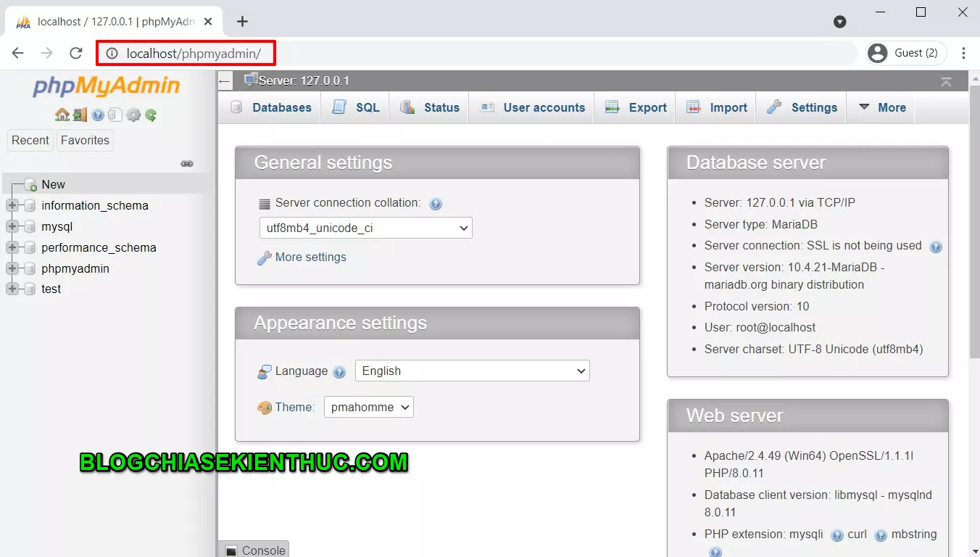This screenshot has height=557, width=980.
Task: Expand the performance_schema database tree node
Action: pos(12,248)
